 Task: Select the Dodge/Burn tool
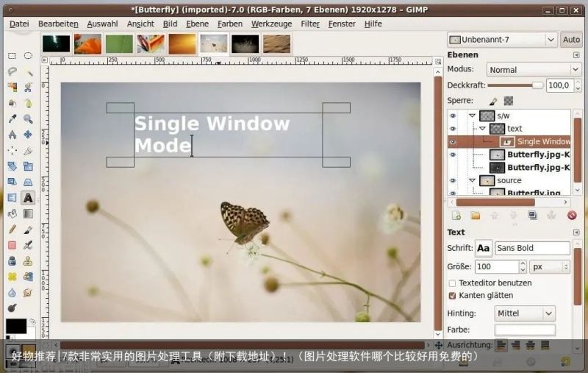tap(12, 308)
